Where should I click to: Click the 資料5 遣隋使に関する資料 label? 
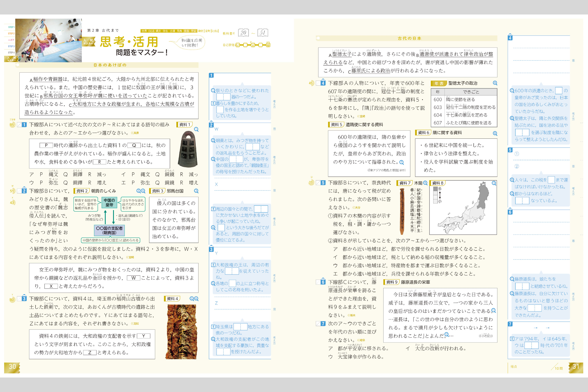[x=356, y=124]
